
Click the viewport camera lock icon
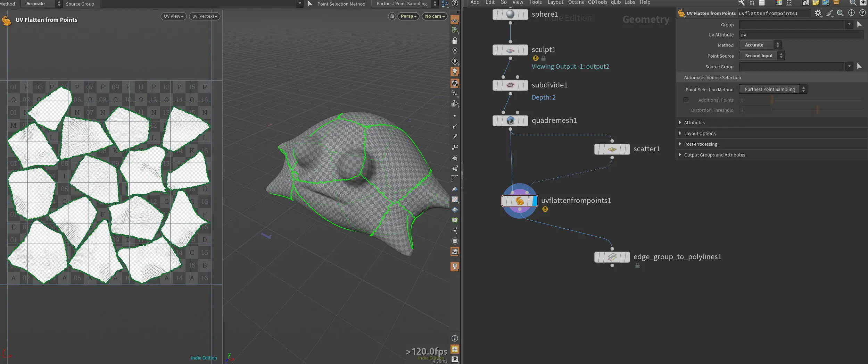[x=392, y=16]
